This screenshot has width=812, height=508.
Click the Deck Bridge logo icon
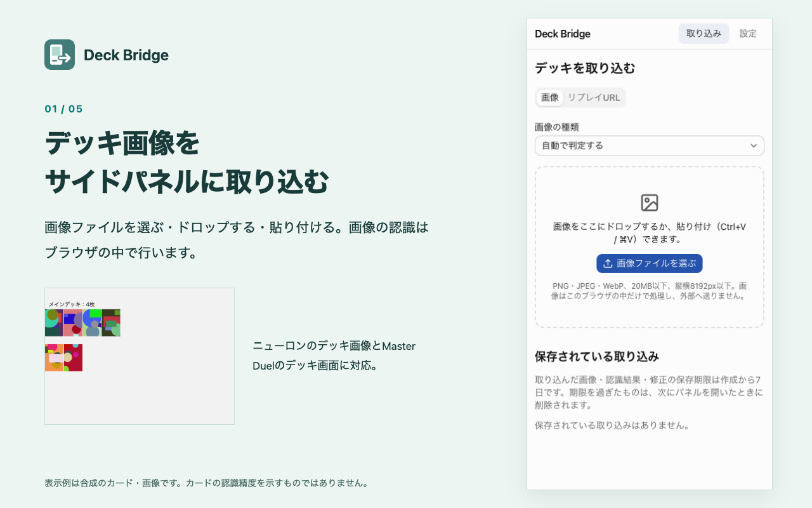click(60, 55)
